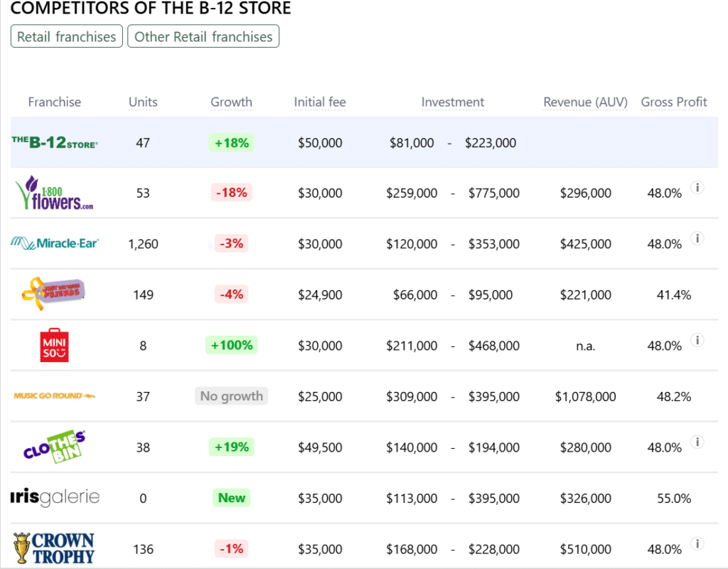Click the $24,900 initial fee value
The width and height of the screenshot is (728, 569).
(x=320, y=295)
